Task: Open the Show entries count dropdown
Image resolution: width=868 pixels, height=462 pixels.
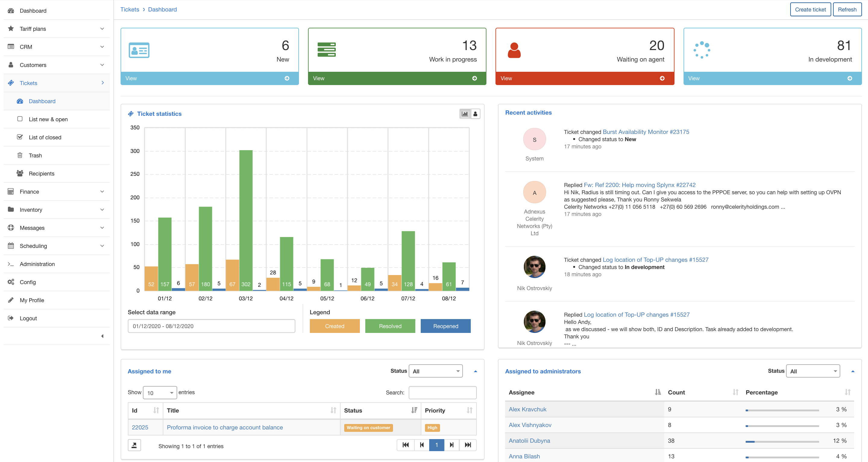Action: [160, 393]
